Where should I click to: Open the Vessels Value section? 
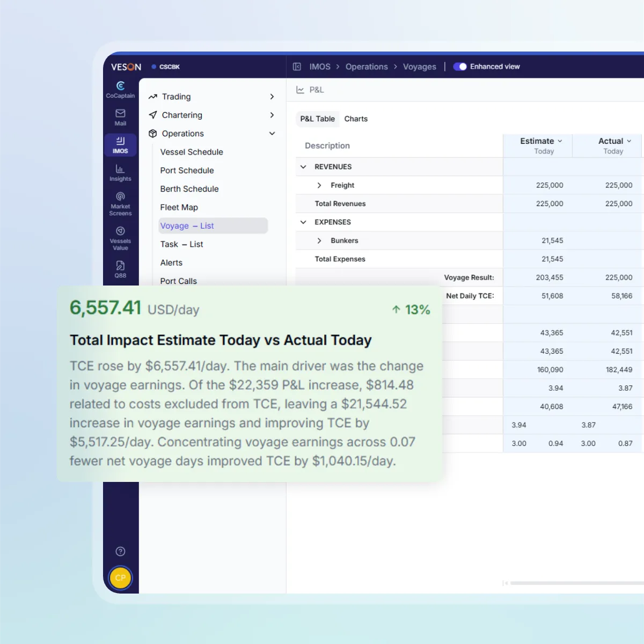pyautogui.click(x=120, y=239)
